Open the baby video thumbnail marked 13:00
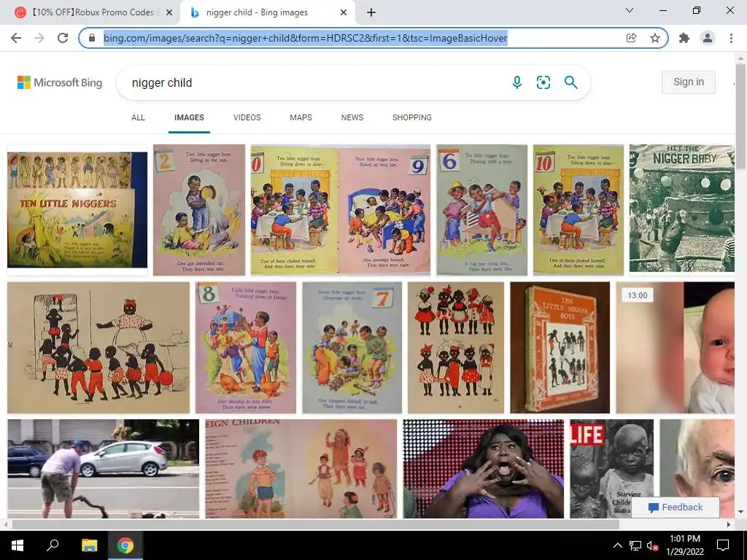The width and height of the screenshot is (747, 560). click(675, 348)
